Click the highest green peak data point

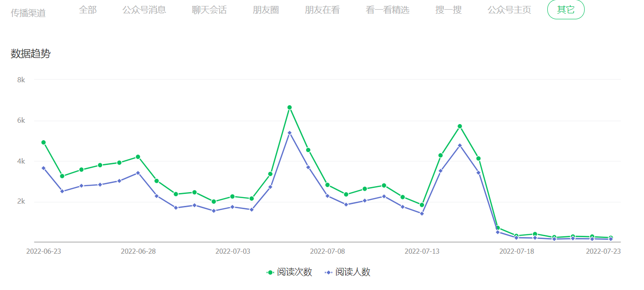[290, 108]
